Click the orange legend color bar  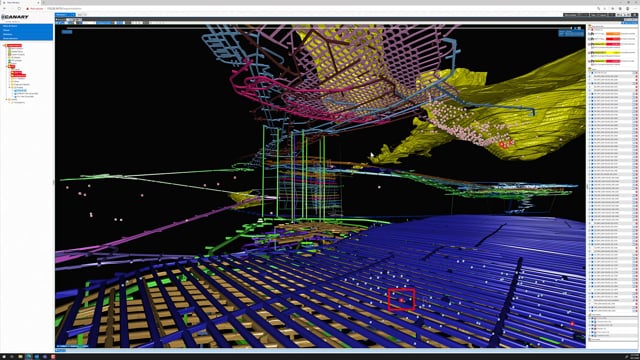(613, 34)
